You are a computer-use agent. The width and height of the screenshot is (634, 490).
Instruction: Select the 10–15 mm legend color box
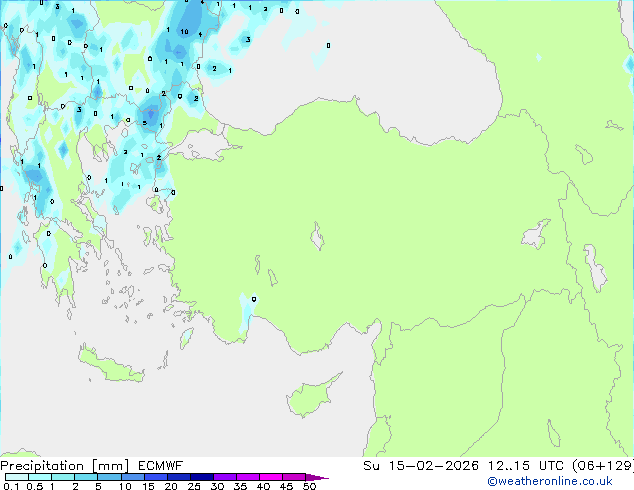133,478
